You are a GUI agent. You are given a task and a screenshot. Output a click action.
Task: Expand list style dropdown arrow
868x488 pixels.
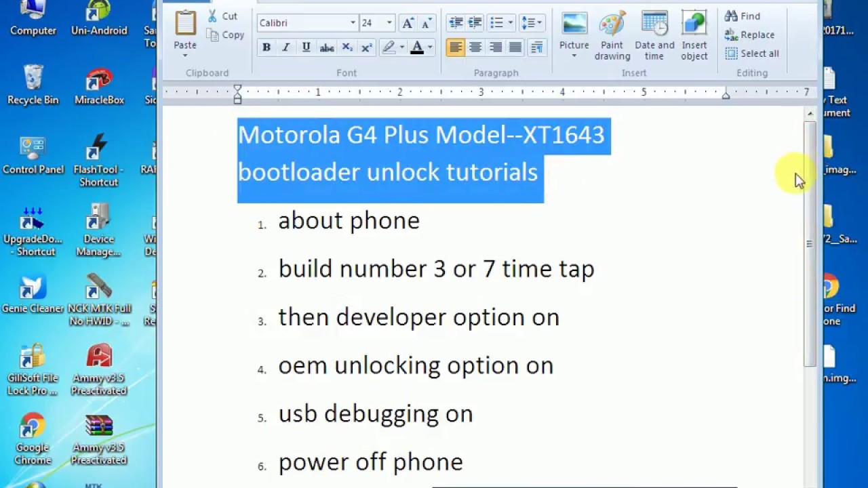[x=510, y=23]
